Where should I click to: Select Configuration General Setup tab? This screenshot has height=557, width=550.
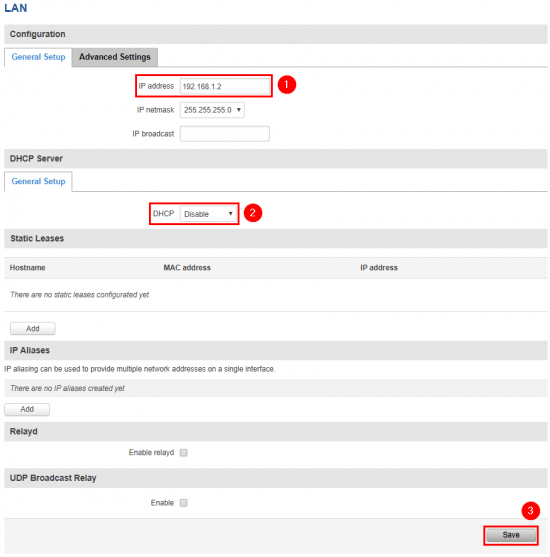tap(38, 57)
